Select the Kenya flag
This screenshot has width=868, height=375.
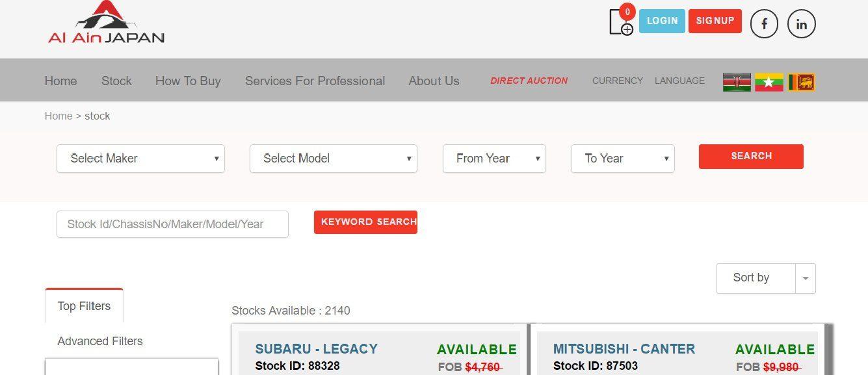click(737, 82)
